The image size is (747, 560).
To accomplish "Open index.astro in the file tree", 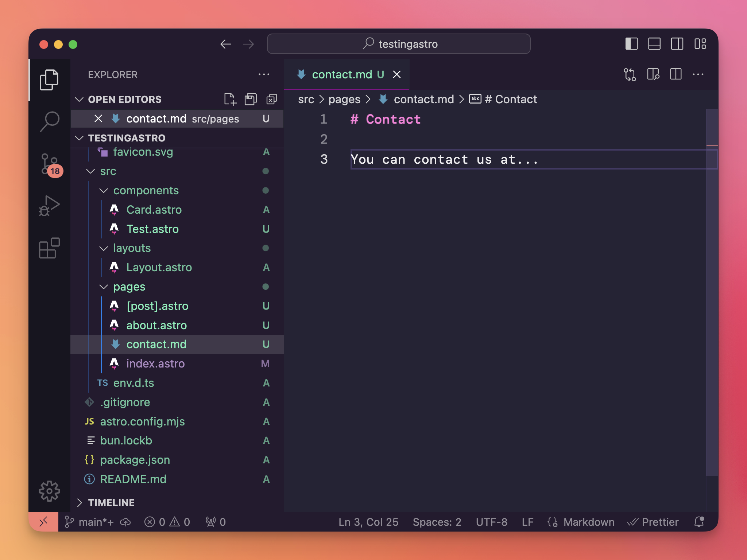I will [155, 363].
